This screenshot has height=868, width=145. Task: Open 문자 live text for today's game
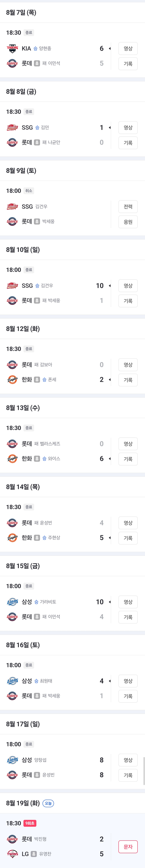(x=128, y=846)
